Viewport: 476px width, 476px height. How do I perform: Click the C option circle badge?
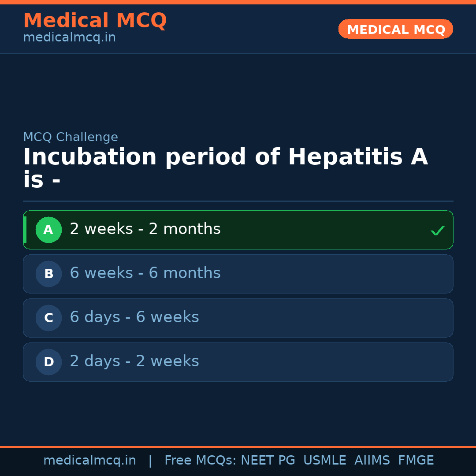pyautogui.click(x=48, y=318)
